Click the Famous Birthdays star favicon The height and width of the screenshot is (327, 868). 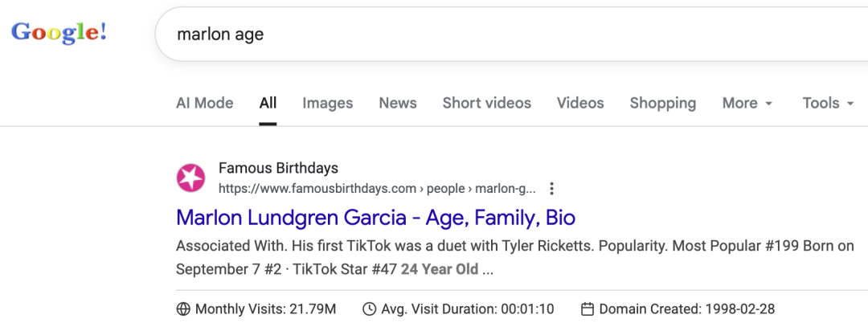[191, 178]
